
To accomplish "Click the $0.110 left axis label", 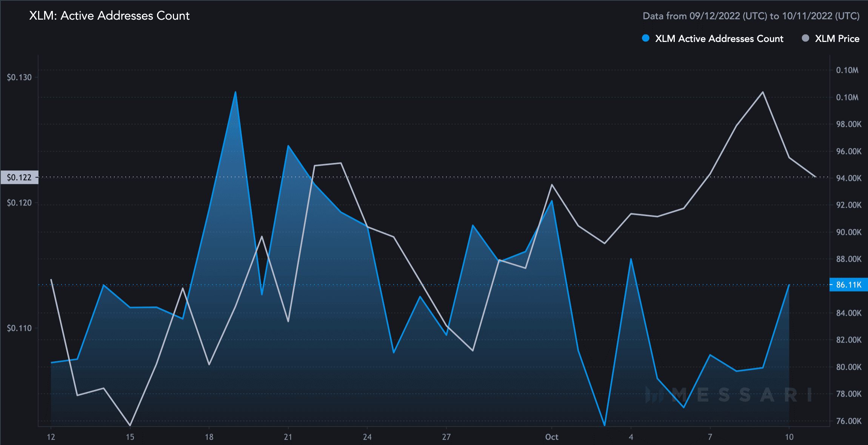I will (x=19, y=328).
